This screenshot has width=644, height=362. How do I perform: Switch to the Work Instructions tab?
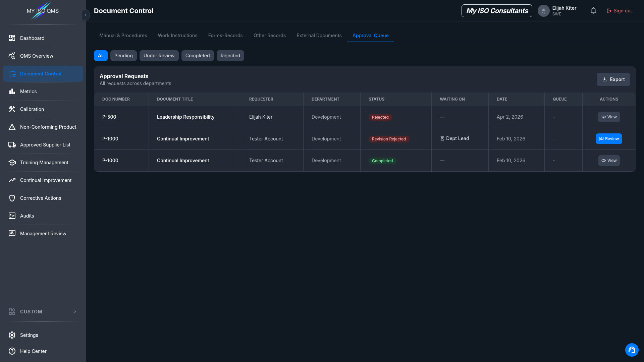tap(177, 36)
